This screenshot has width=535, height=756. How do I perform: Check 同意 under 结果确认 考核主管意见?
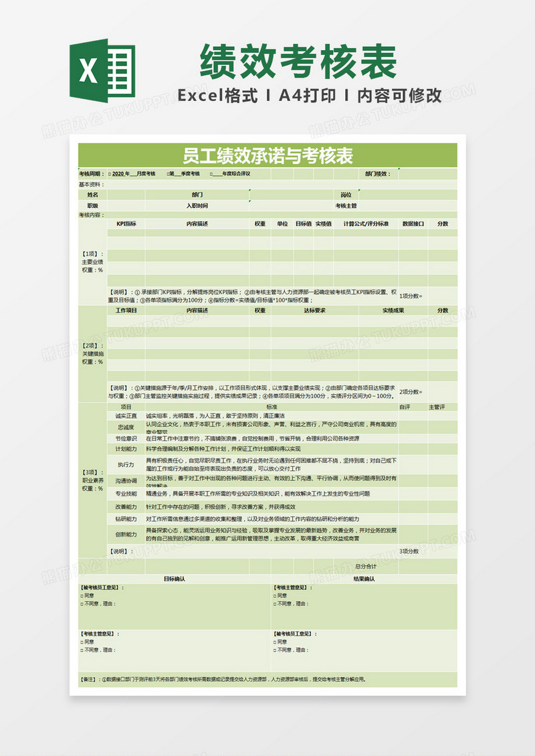[275, 595]
